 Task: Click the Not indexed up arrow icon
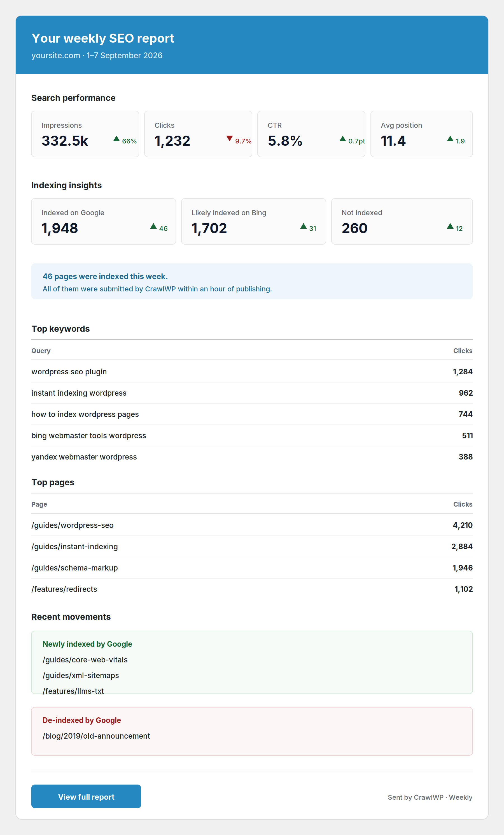(450, 226)
